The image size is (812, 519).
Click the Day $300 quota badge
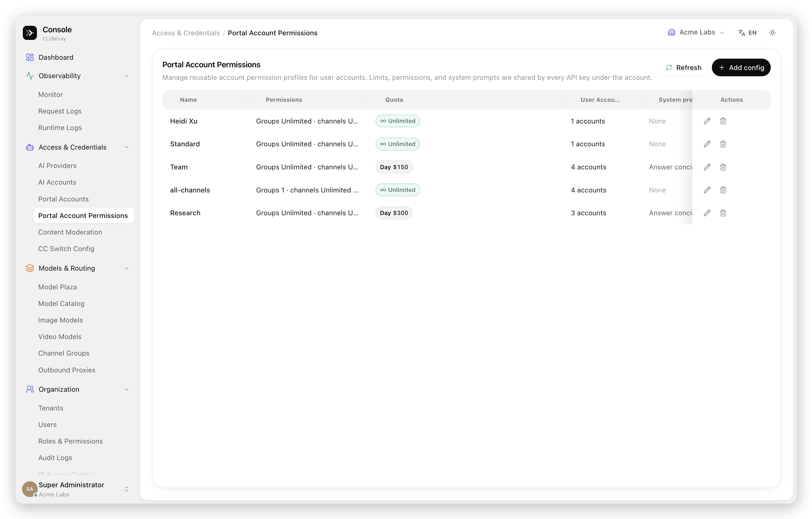(x=394, y=213)
